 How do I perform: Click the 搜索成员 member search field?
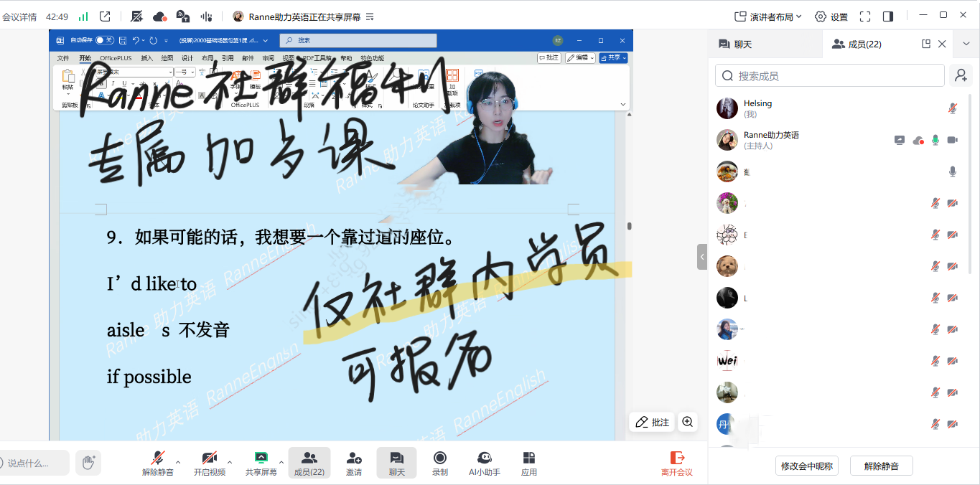pos(829,75)
